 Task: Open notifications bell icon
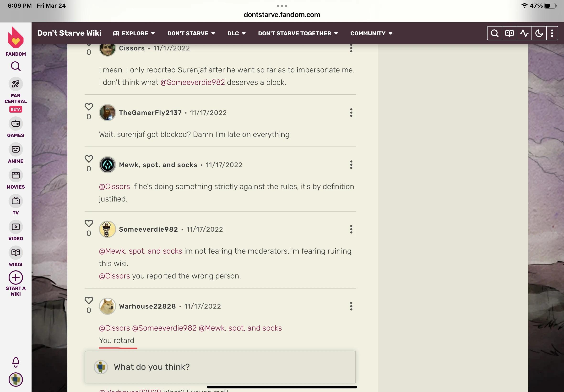[16, 362]
